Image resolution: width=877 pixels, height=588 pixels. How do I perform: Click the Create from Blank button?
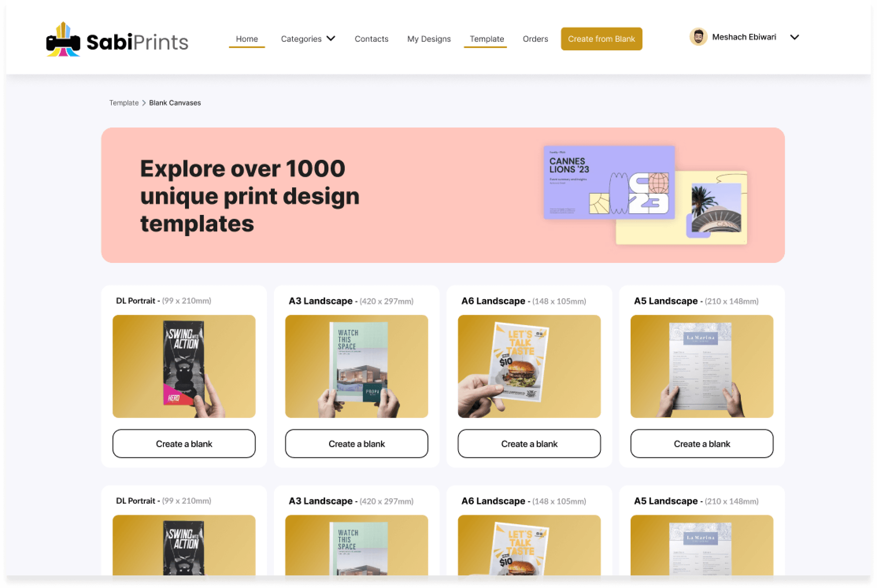click(x=601, y=39)
